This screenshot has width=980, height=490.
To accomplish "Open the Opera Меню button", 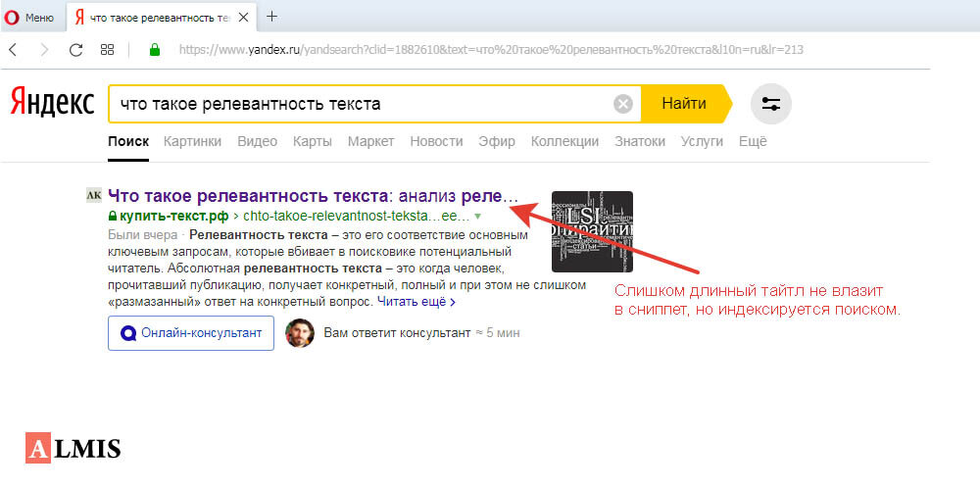I will point(28,17).
